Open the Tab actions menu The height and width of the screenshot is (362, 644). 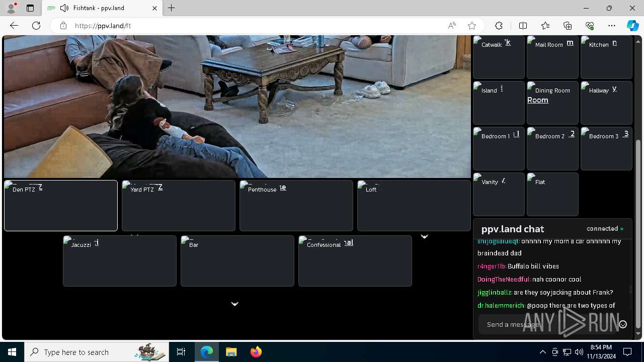click(30, 8)
